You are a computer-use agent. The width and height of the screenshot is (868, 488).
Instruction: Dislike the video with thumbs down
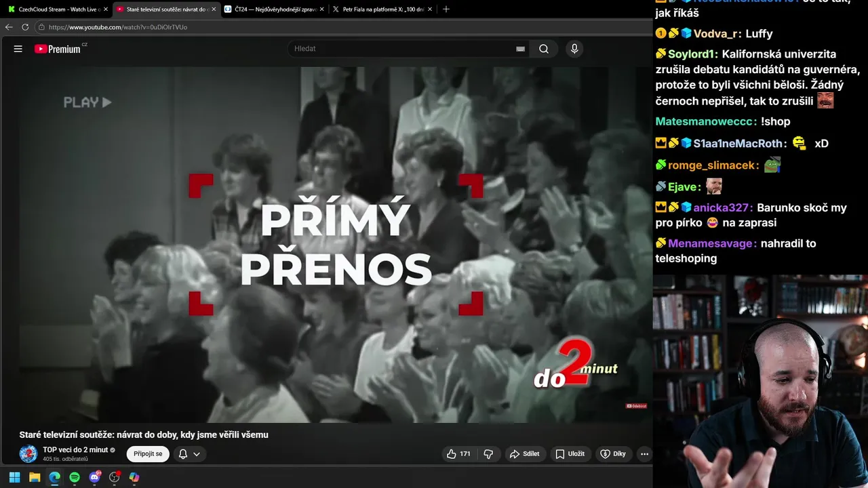click(488, 454)
